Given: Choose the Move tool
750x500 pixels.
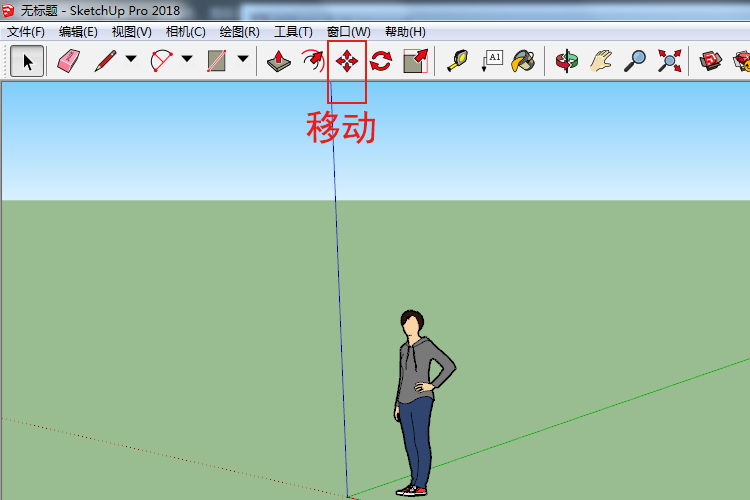Looking at the screenshot, I should 347,61.
